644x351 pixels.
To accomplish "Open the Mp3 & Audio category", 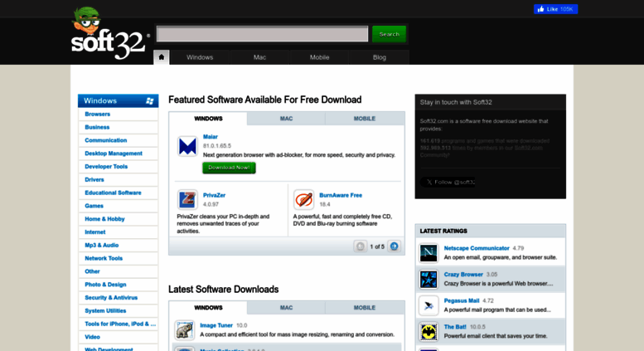I will (x=101, y=246).
